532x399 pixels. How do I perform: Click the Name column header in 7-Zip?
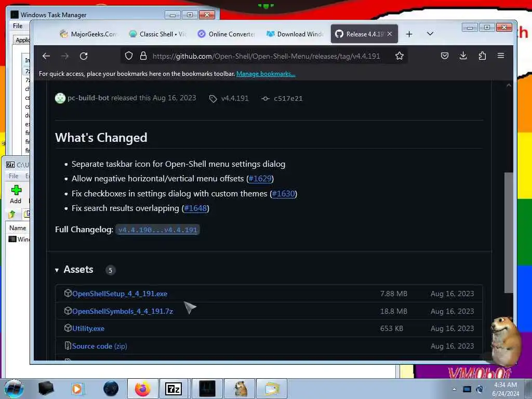[x=18, y=228]
